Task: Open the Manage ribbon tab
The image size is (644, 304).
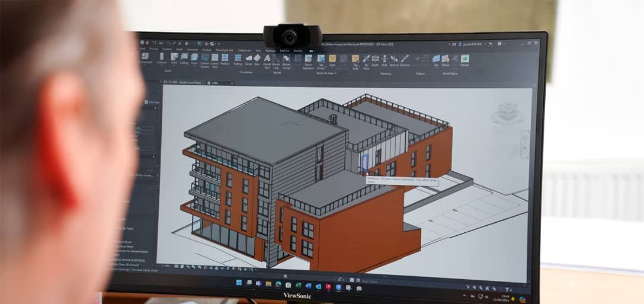Action: coord(270,51)
